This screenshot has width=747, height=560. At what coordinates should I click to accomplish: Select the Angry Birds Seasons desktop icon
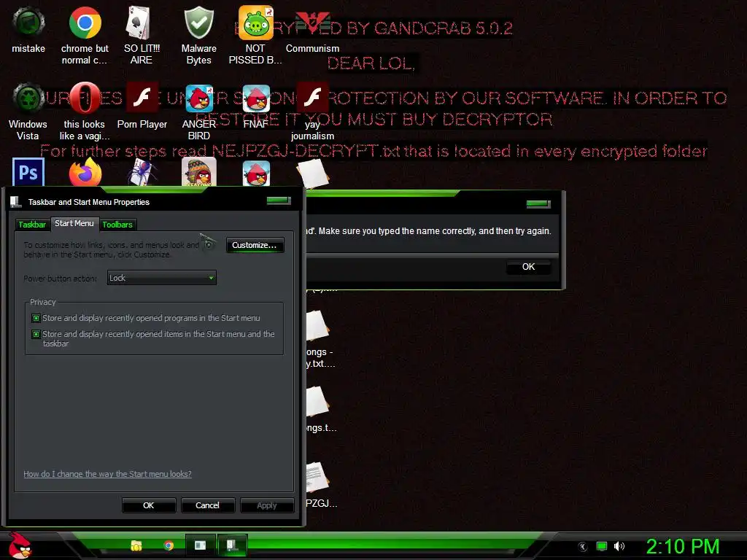tap(198, 172)
